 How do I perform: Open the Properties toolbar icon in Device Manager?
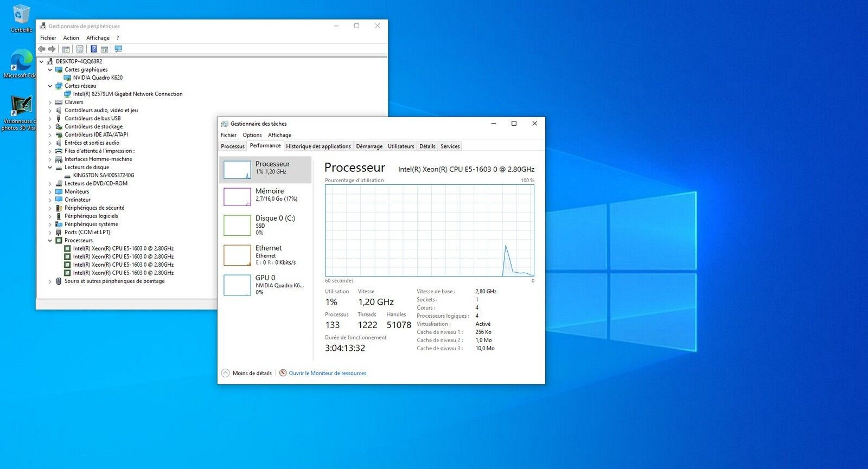coord(80,49)
